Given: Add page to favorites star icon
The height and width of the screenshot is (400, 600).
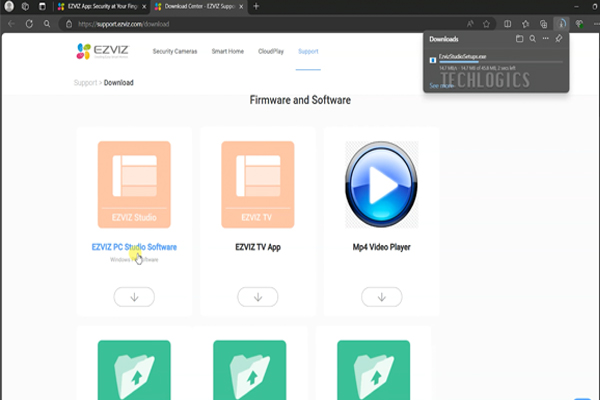Looking at the screenshot, I should point(486,23).
